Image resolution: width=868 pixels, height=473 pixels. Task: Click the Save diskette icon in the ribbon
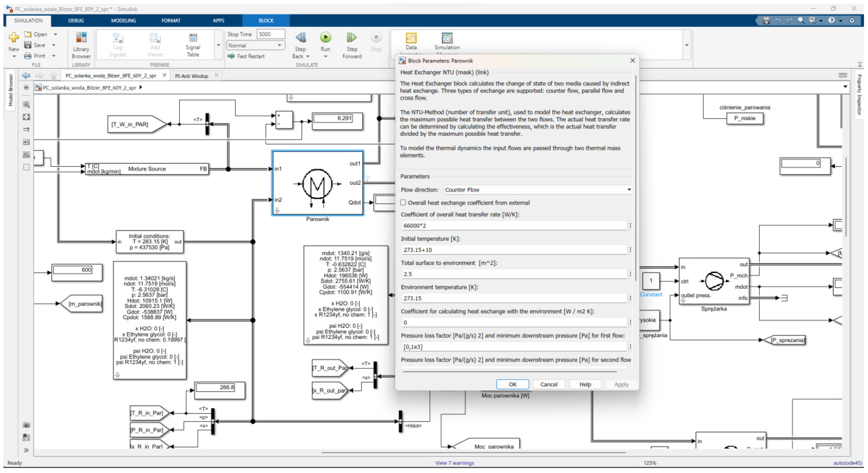pos(28,45)
